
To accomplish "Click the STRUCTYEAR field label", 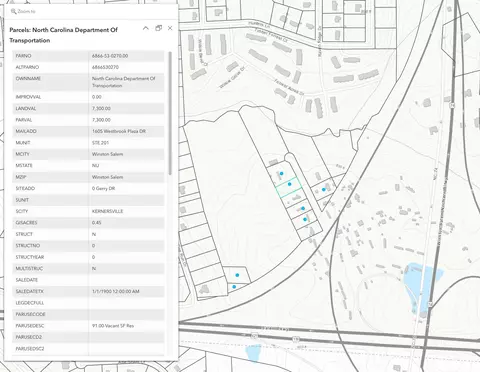I will [30, 257].
